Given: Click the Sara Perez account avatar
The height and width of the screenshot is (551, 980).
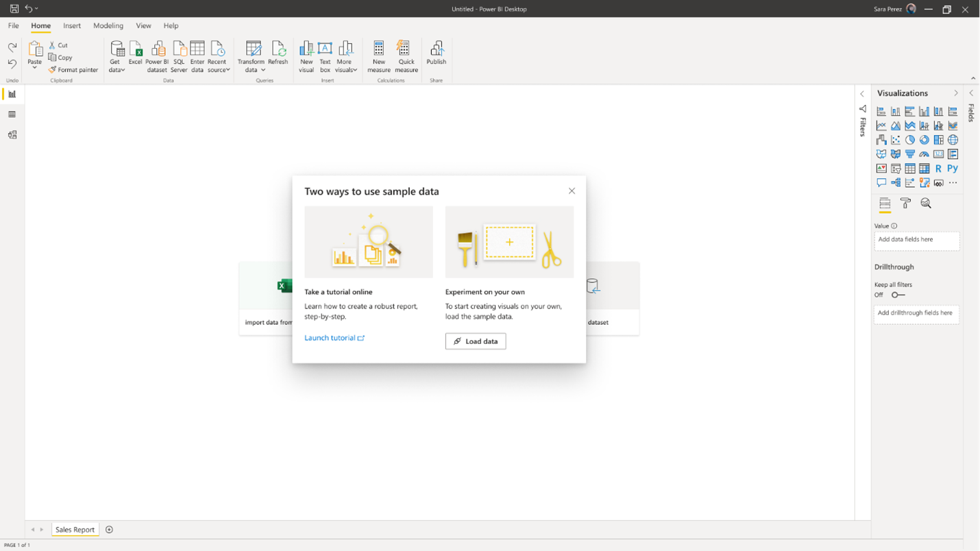Looking at the screenshot, I should (911, 9).
